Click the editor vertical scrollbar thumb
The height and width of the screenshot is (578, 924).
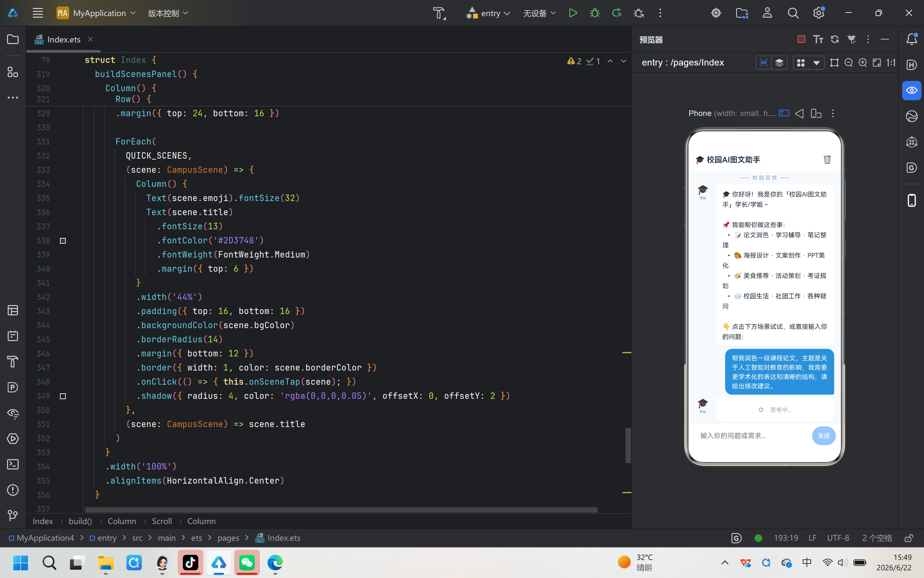pos(628,445)
